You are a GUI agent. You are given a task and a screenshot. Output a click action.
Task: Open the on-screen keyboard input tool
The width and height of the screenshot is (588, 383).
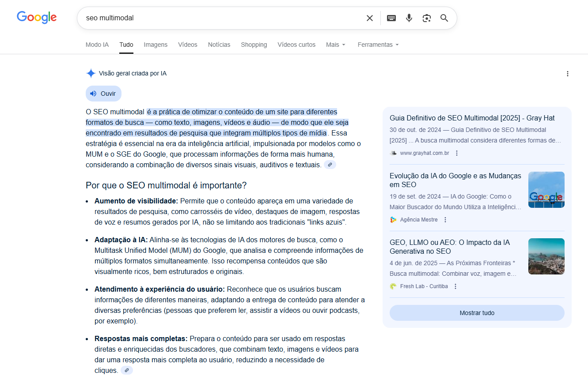click(391, 18)
